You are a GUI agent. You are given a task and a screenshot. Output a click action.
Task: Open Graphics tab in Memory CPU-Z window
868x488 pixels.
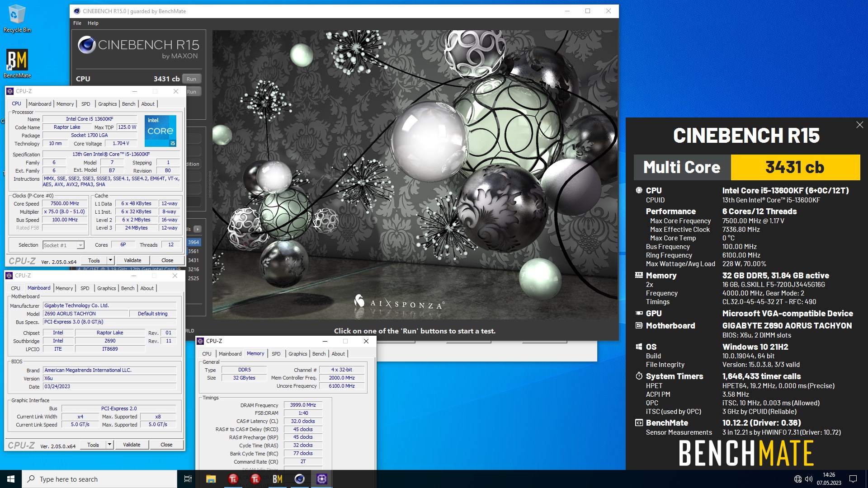(298, 354)
